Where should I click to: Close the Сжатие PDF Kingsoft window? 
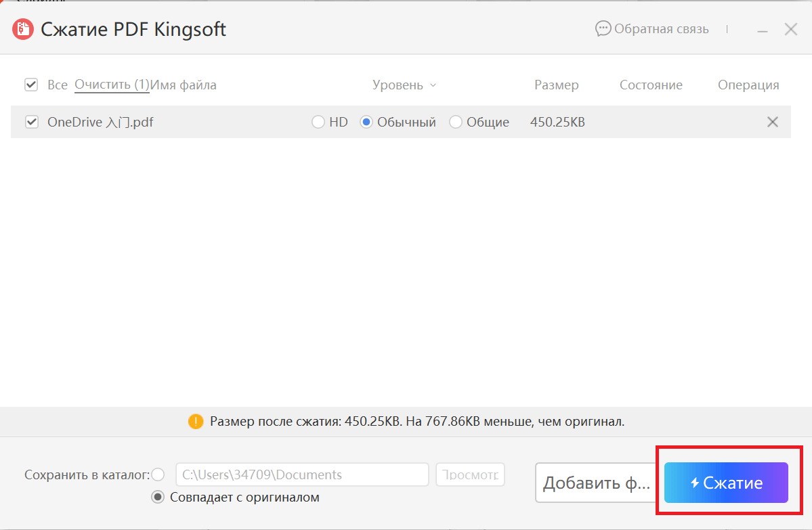[x=791, y=30]
